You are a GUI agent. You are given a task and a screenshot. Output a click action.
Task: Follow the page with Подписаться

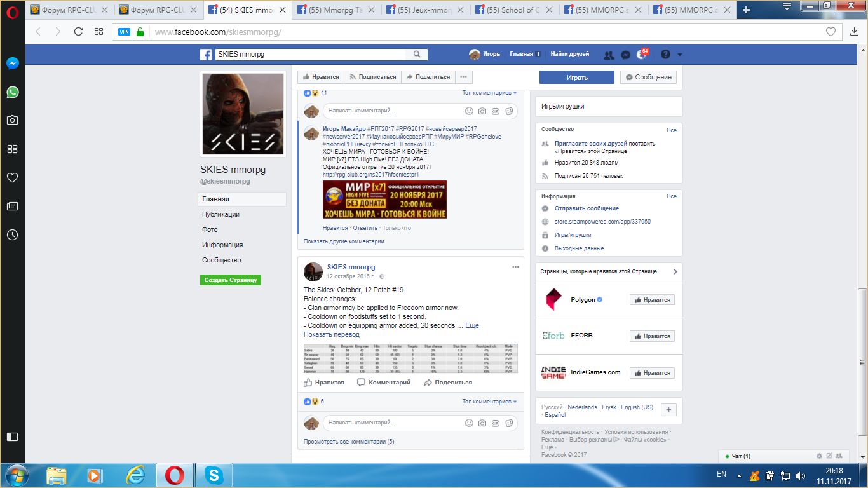click(x=373, y=77)
